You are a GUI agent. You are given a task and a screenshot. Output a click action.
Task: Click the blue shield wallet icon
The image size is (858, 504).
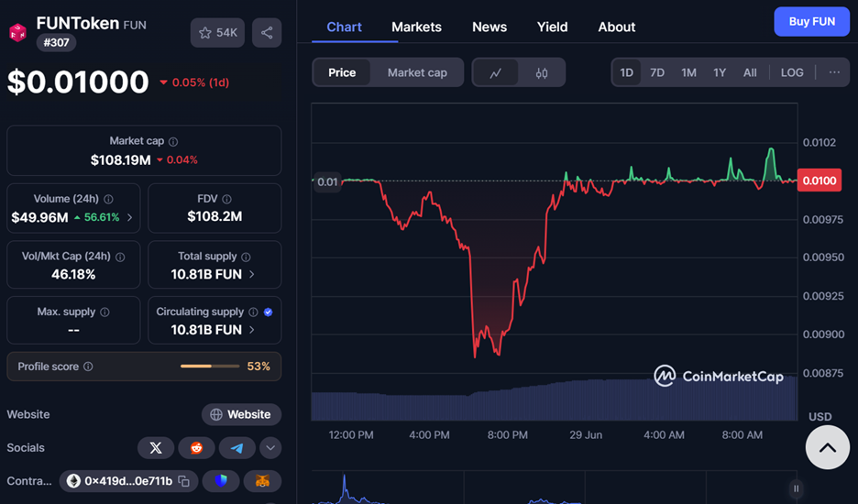point(221,481)
